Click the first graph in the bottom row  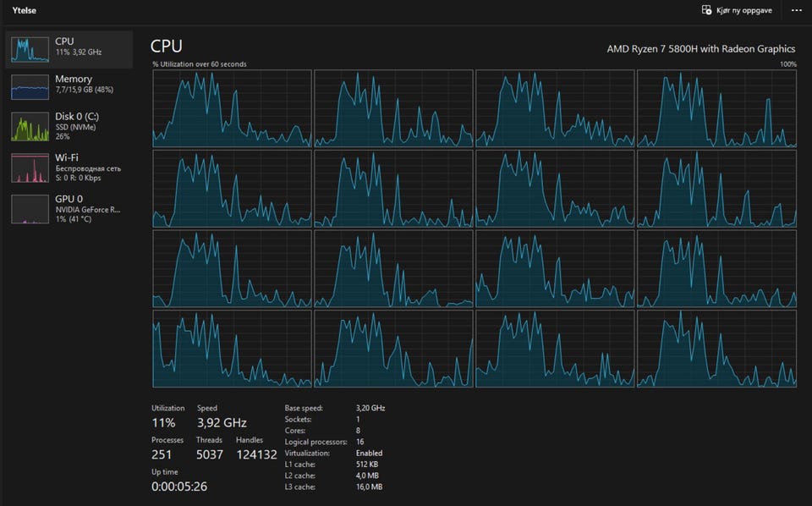click(232, 349)
